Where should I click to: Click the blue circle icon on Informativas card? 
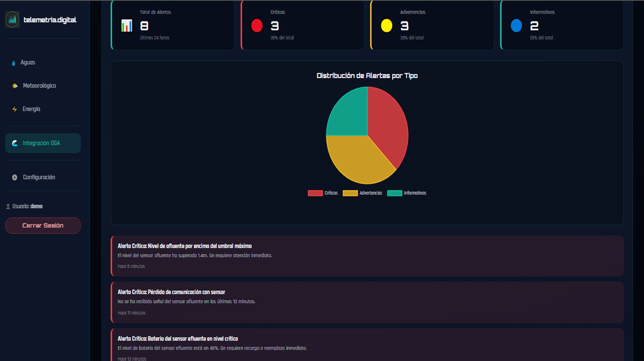(x=516, y=26)
